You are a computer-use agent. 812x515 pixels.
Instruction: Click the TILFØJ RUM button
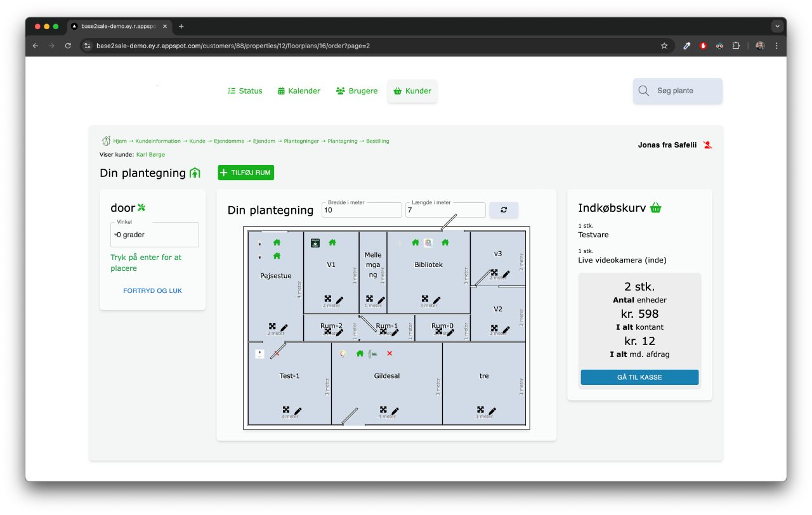246,173
